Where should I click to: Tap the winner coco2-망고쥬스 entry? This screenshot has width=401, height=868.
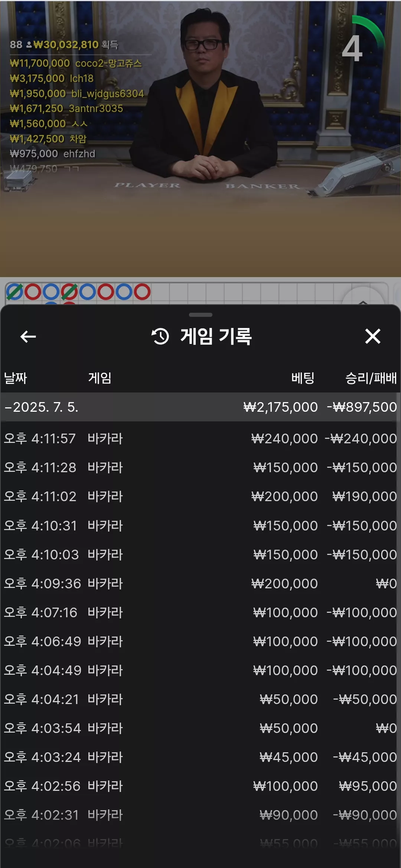tap(76, 63)
